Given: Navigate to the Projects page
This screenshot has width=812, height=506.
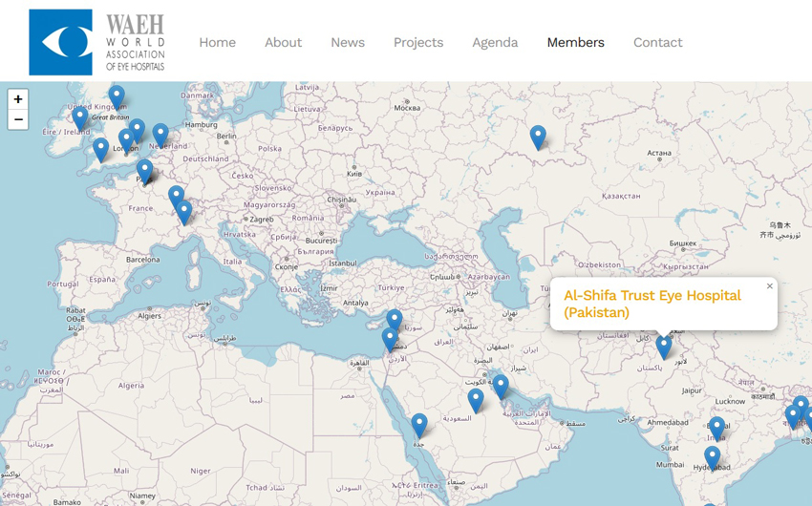Looking at the screenshot, I should (418, 42).
